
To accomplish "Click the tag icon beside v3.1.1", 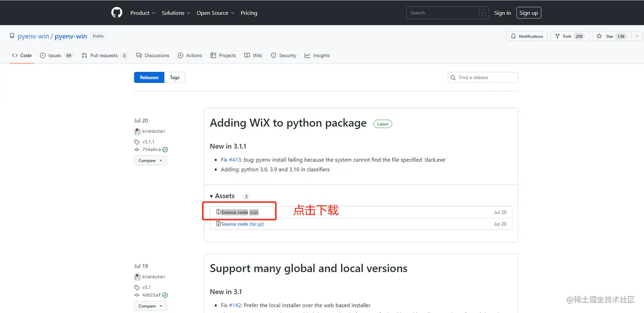I will (137, 142).
